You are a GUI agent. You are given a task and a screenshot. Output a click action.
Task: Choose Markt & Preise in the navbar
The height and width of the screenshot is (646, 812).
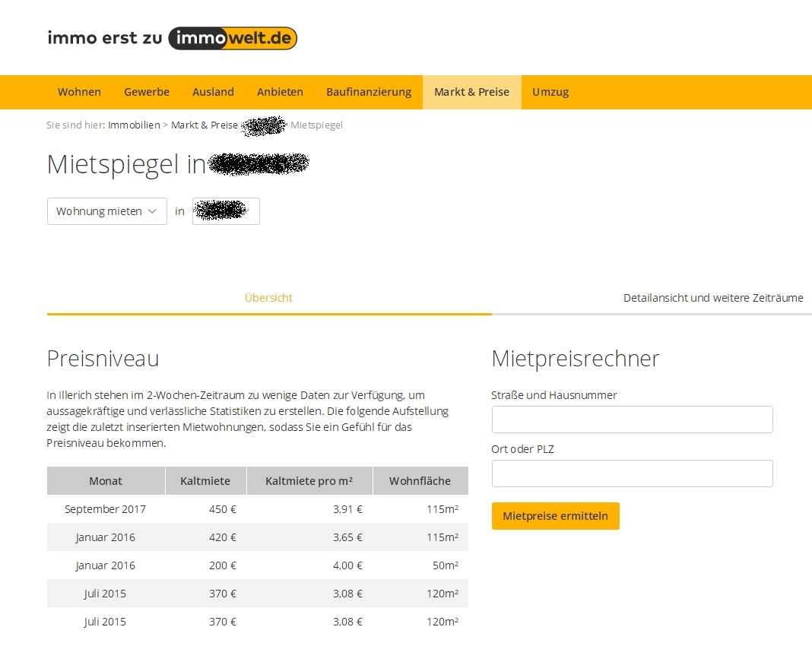[x=471, y=92]
